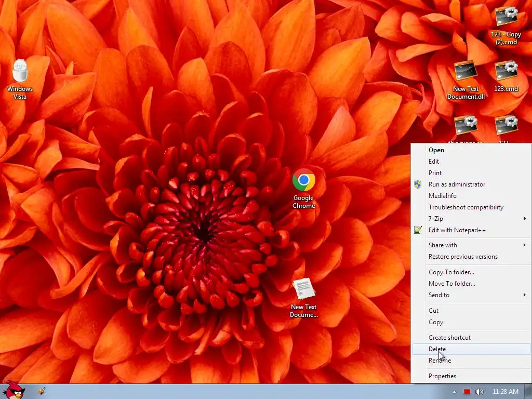Select Troubleshoot compatibility
The height and width of the screenshot is (399, 532).
click(x=471, y=207)
